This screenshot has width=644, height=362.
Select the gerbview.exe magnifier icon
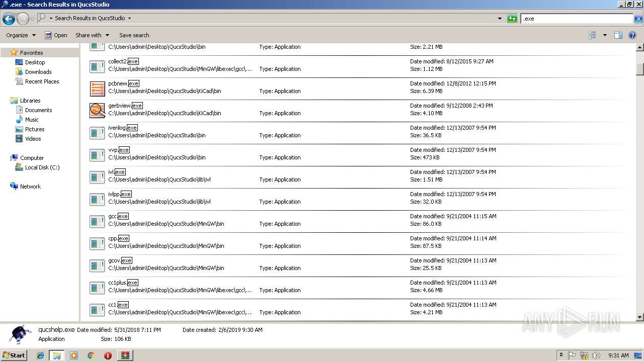coord(97,111)
